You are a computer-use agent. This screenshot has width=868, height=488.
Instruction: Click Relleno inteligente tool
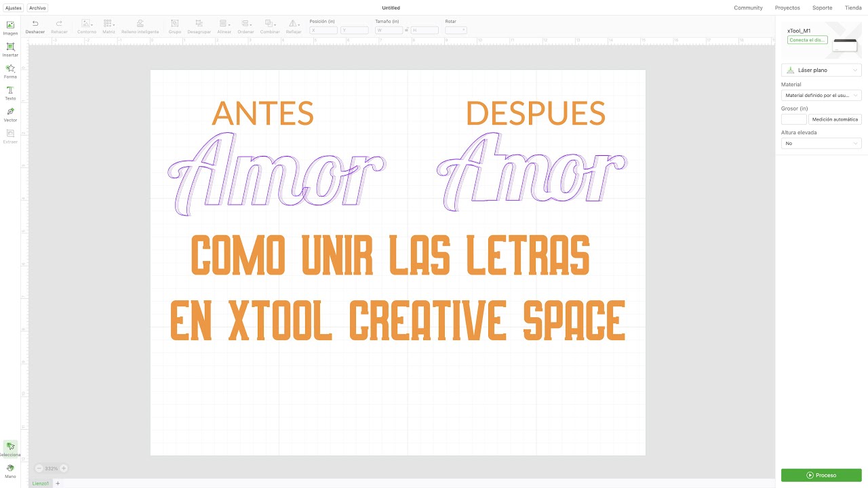(x=140, y=27)
